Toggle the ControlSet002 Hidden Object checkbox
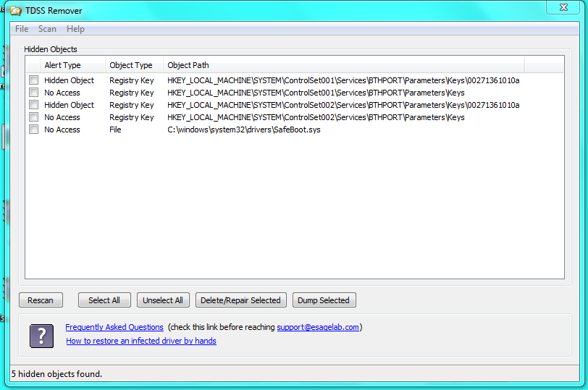The width and height of the screenshot is (588, 390). click(x=33, y=105)
